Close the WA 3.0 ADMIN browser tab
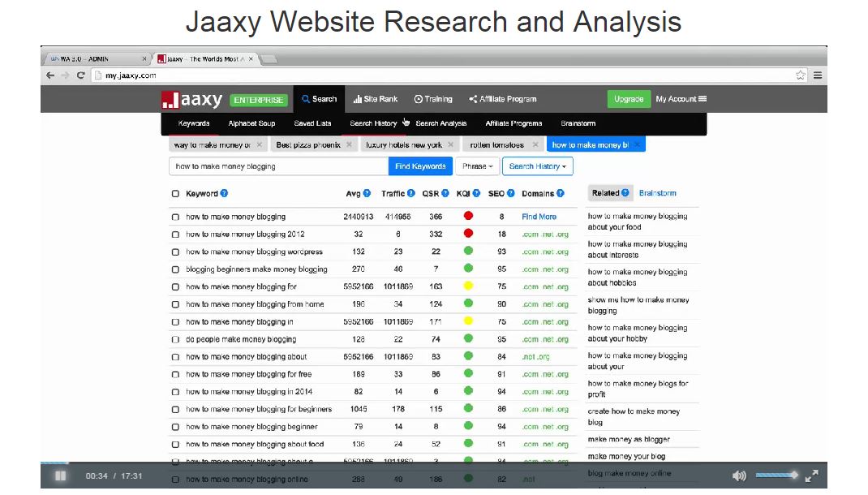This screenshot has width=868, height=495. [144, 58]
